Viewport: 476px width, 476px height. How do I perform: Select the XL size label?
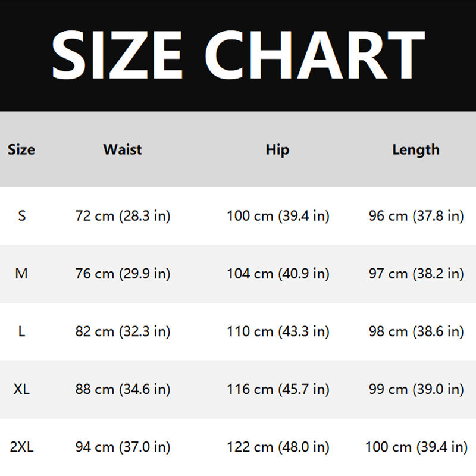tap(21, 389)
